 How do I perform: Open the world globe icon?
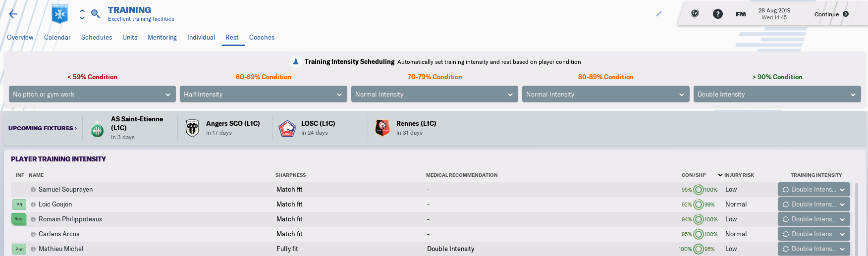695,14
